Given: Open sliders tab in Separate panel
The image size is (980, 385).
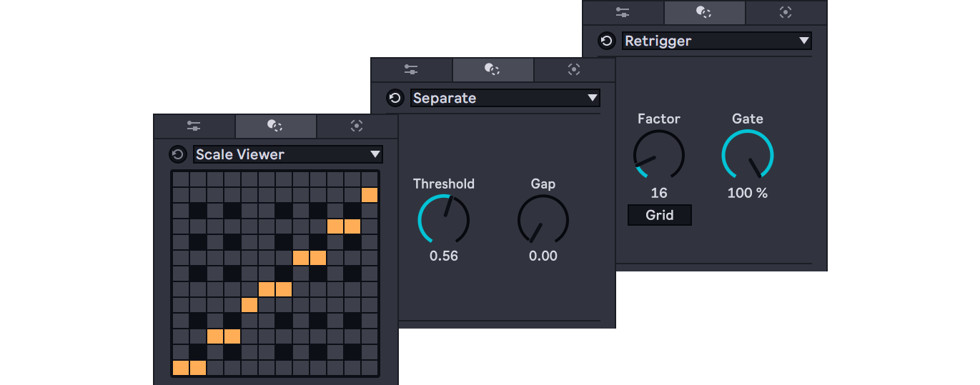Looking at the screenshot, I should tap(411, 69).
